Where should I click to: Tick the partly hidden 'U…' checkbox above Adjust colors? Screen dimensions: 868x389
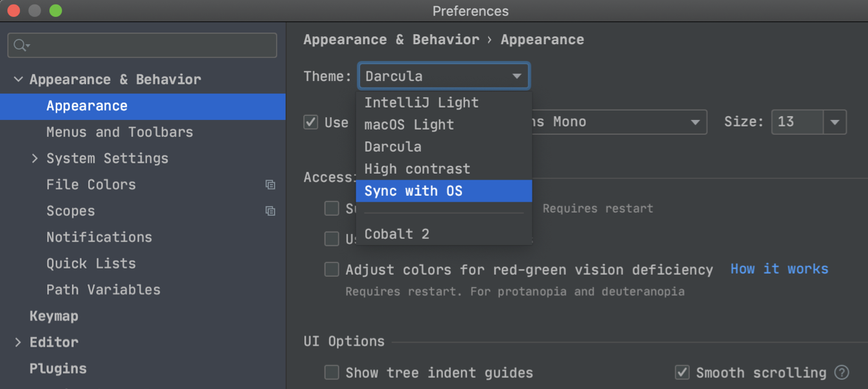pos(332,239)
